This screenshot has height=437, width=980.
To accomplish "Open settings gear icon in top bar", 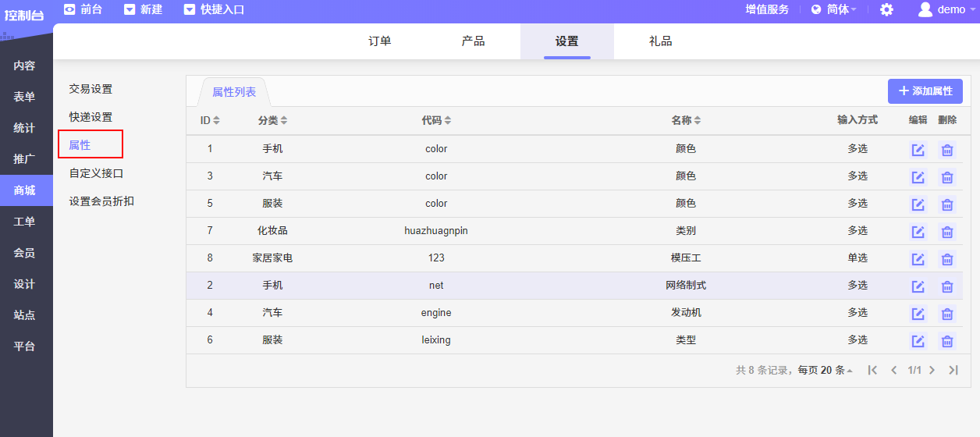I will point(886,10).
